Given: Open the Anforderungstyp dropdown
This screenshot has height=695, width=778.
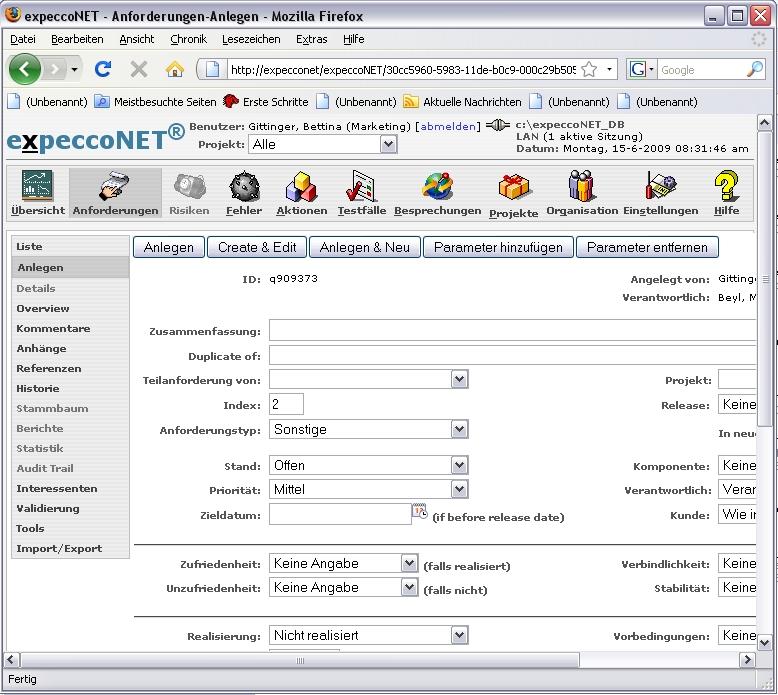Looking at the screenshot, I should coord(459,429).
